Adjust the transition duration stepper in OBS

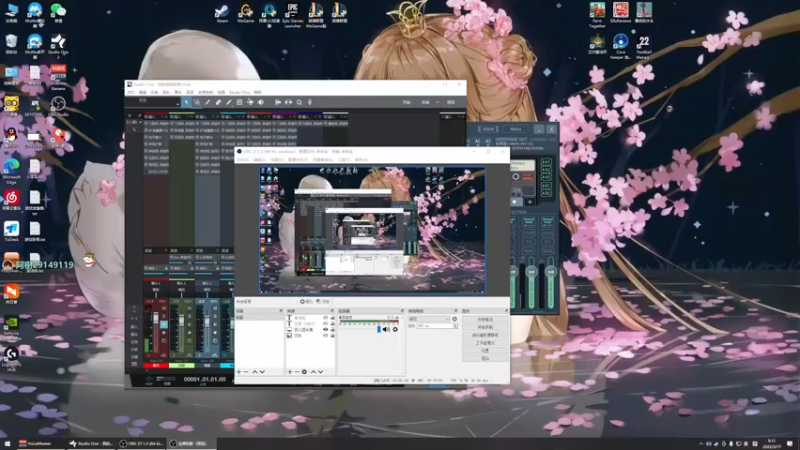tap(455, 326)
